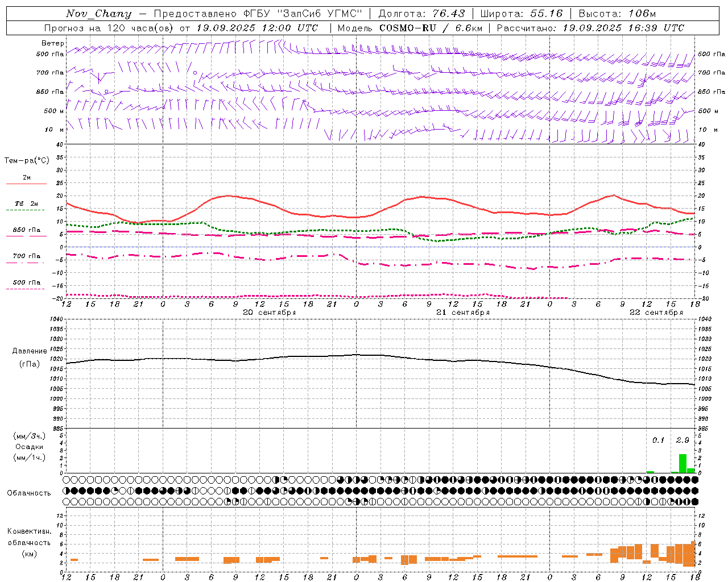Click the Давление pressure label
728x582 pixels.
coord(29,351)
